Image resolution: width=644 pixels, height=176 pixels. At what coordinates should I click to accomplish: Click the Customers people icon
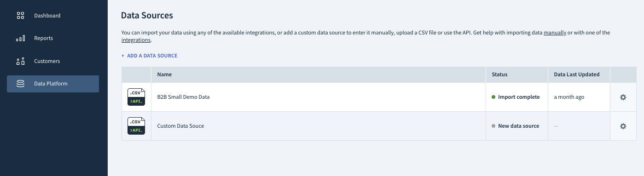(20, 61)
